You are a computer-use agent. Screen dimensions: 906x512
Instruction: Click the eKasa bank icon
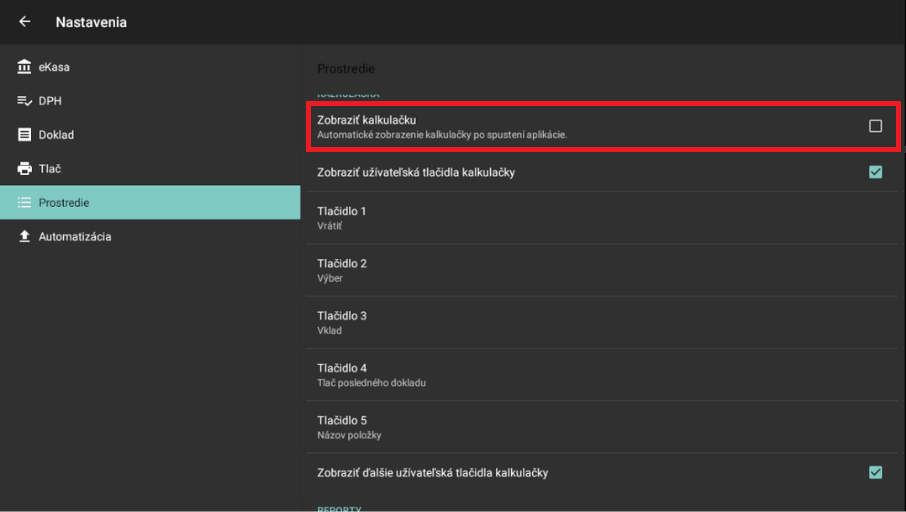tap(25, 67)
